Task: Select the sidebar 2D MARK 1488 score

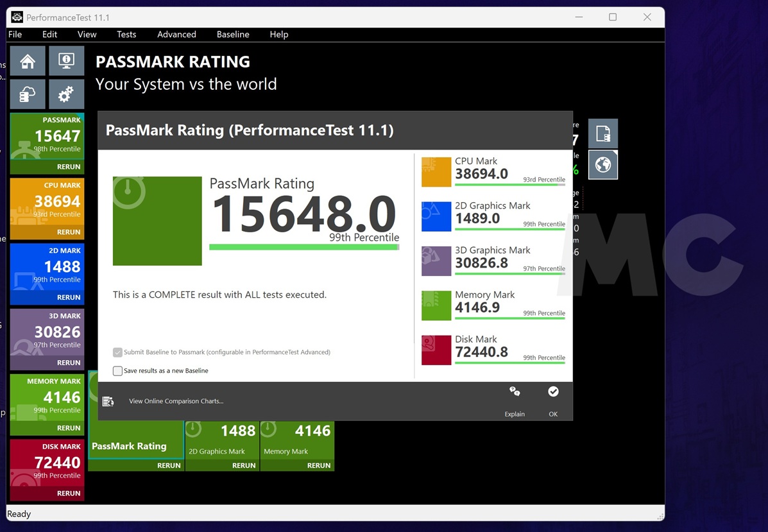Action: pos(62,266)
